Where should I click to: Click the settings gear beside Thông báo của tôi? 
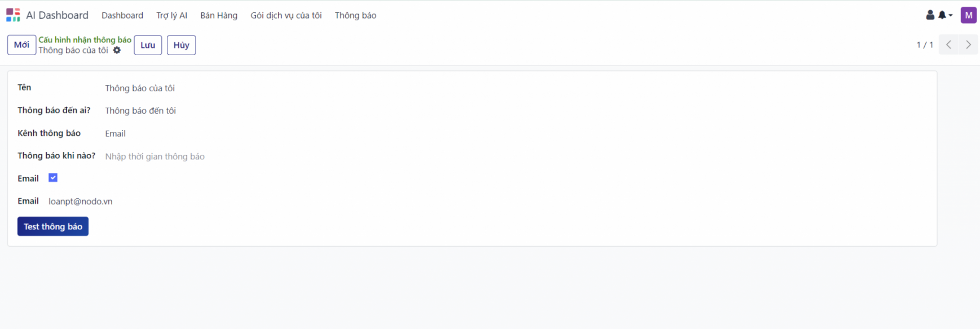(117, 50)
